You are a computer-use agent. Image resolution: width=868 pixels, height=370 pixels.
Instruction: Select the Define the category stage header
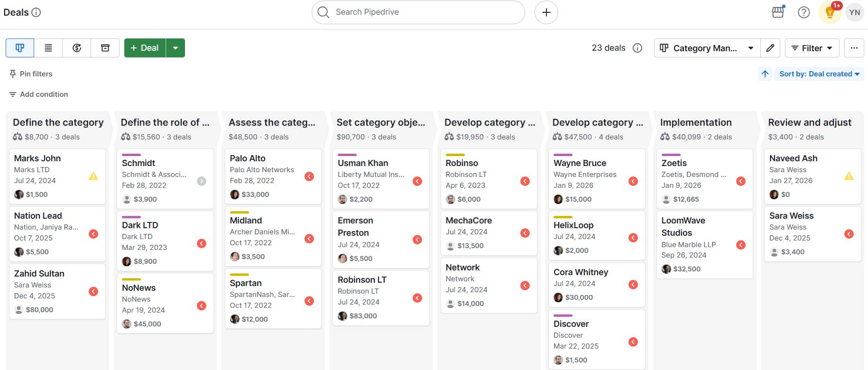coord(58,122)
